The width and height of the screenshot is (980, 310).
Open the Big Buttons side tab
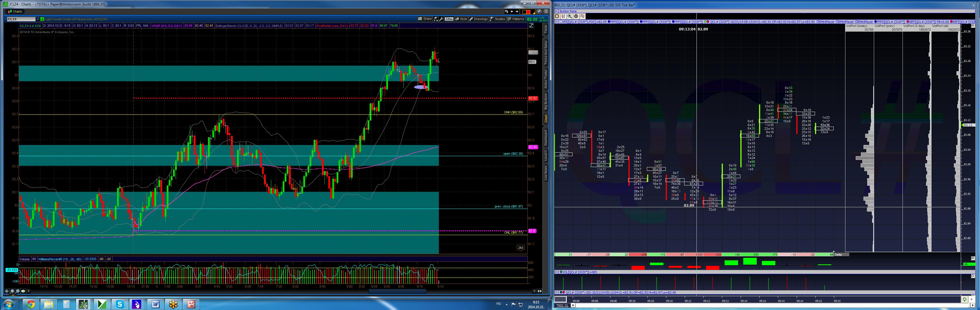click(546, 102)
